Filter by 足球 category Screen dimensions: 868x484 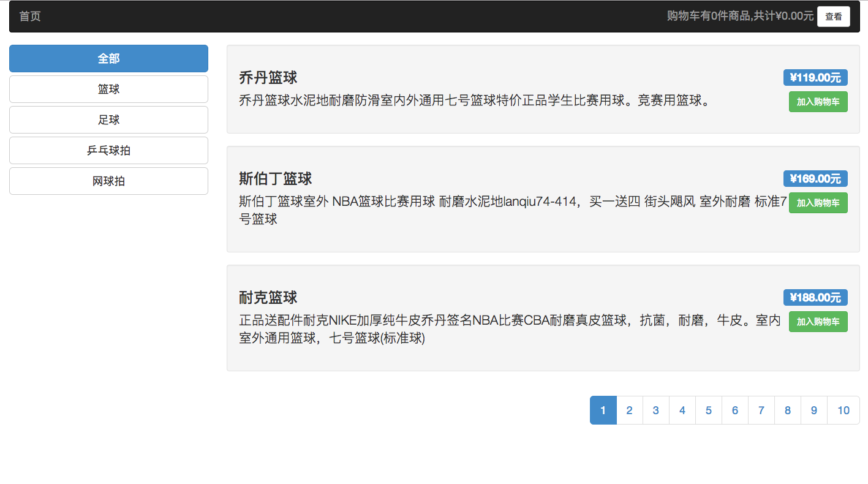click(108, 120)
